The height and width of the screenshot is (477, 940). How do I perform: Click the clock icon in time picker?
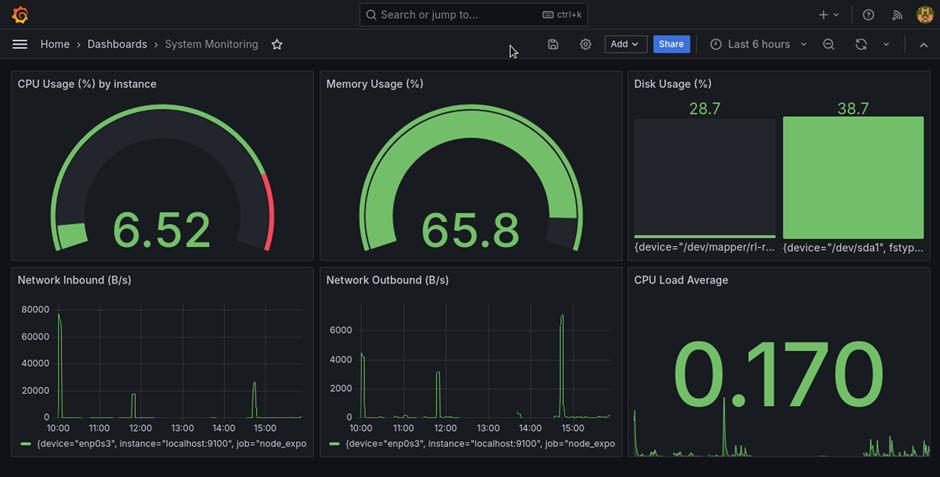click(715, 44)
